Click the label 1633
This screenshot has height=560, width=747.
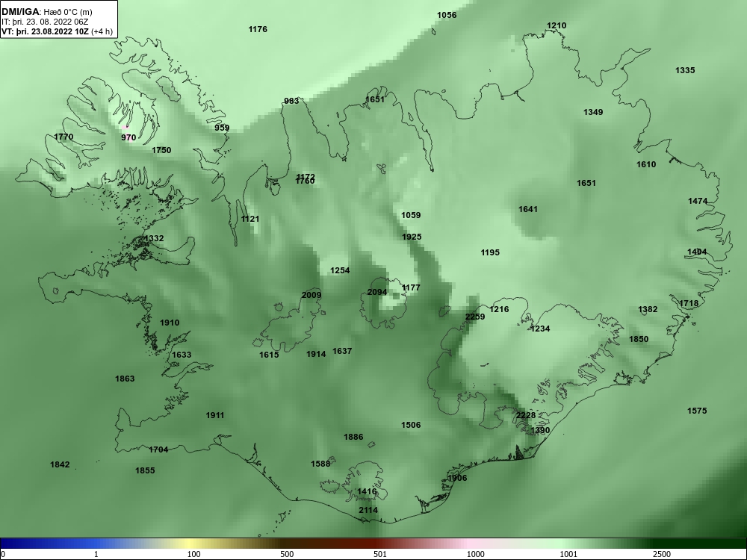tap(182, 355)
